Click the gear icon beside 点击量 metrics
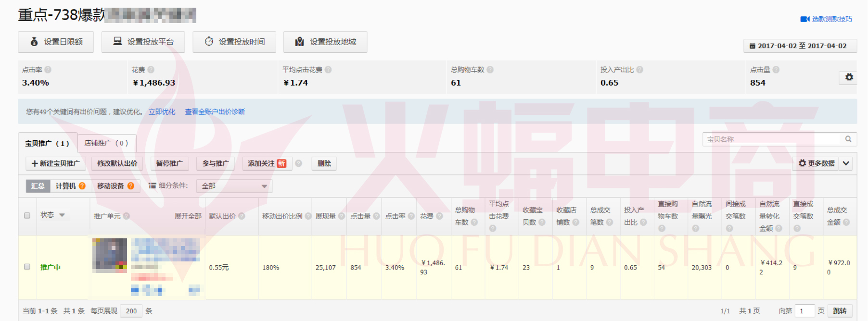 pyautogui.click(x=849, y=77)
